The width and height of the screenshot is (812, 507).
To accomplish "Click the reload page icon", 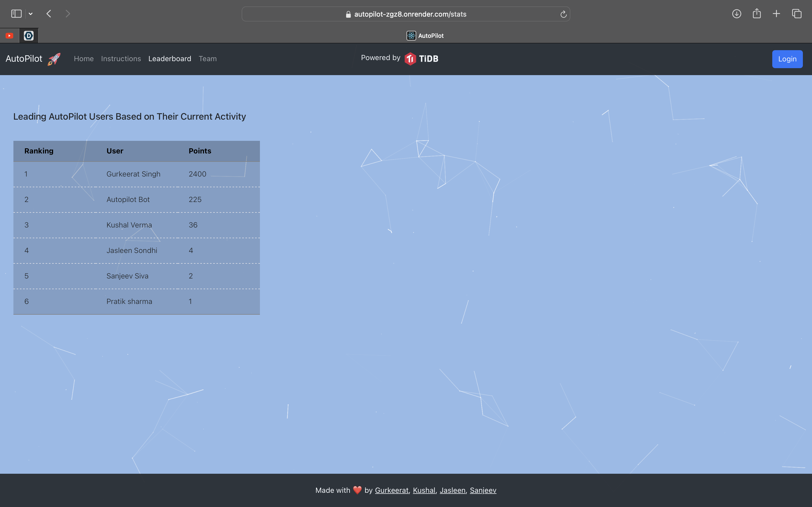I will [x=563, y=14].
